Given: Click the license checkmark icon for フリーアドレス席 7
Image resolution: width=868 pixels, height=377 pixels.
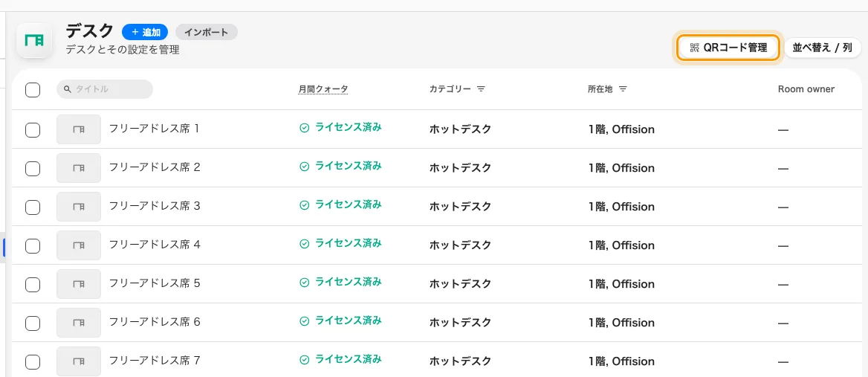Looking at the screenshot, I should point(304,361).
